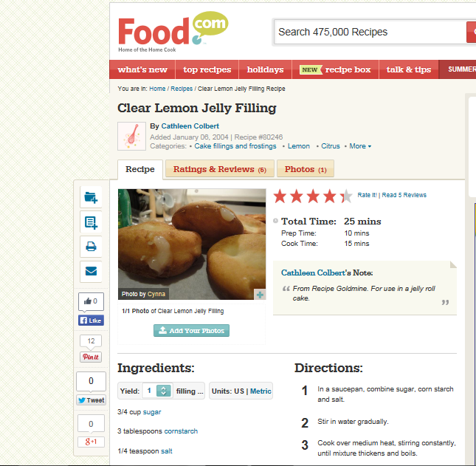Print the recipe using printer icon
476x466 pixels.
pos(91,247)
